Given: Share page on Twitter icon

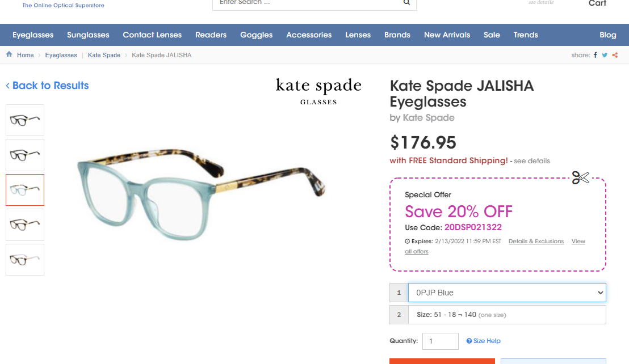Looking at the screenshot, I should pyautogui.click(x=605, y=55).
